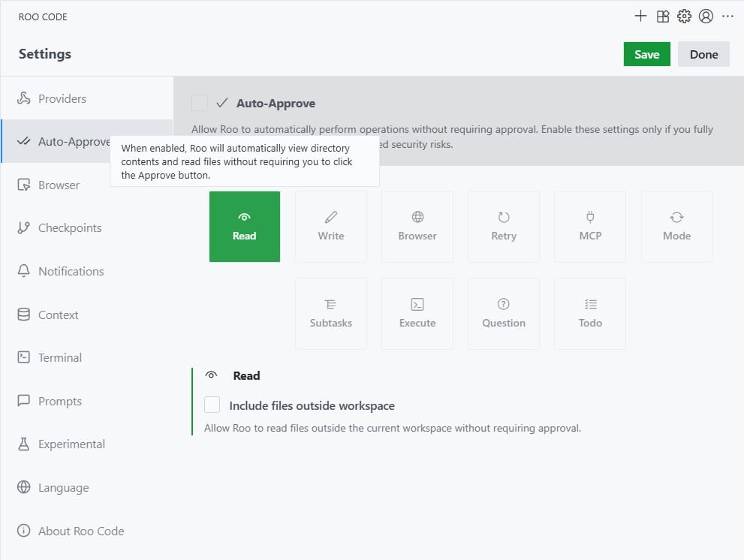Image resolution: width=744 pixels, height=560 pixels.
Task: Toggle the Write auto-approve tile
Action: [331, 226]
